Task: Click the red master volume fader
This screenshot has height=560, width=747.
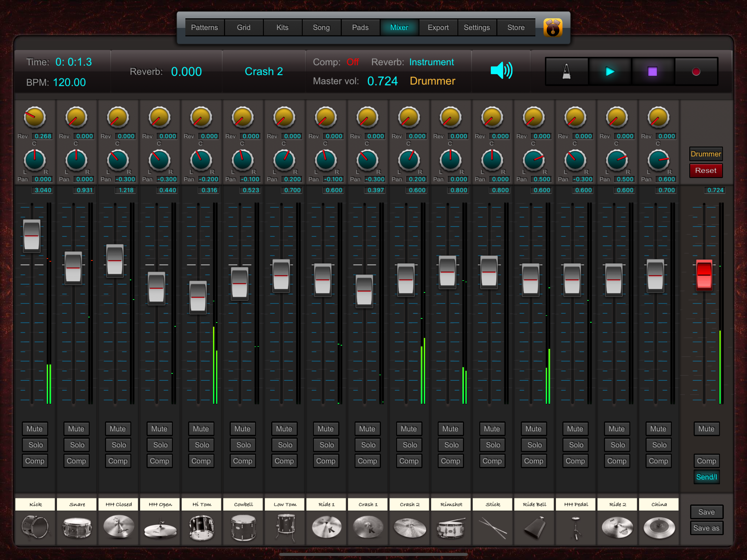Action: coord(704,275)
